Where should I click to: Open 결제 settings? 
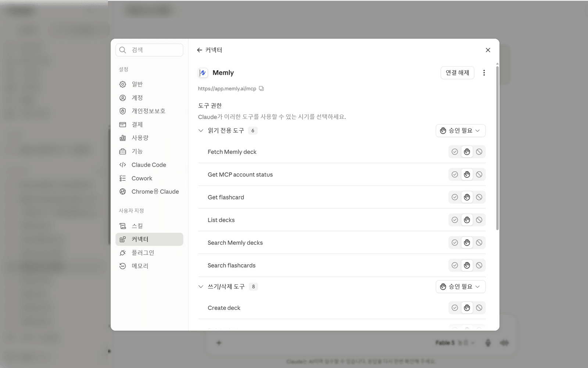pyautogui.click(x=149, y=125)
